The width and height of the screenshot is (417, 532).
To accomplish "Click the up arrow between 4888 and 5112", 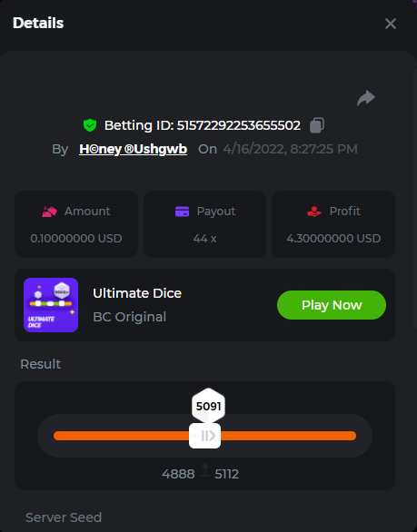I will (x=205, y=469).
